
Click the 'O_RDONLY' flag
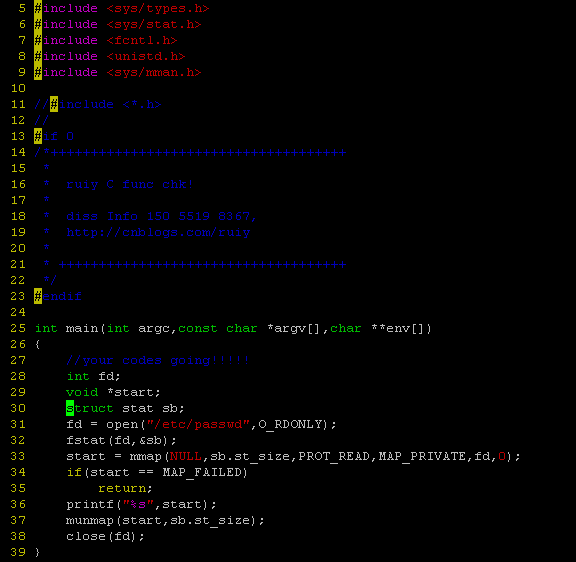tap(290, 424)
